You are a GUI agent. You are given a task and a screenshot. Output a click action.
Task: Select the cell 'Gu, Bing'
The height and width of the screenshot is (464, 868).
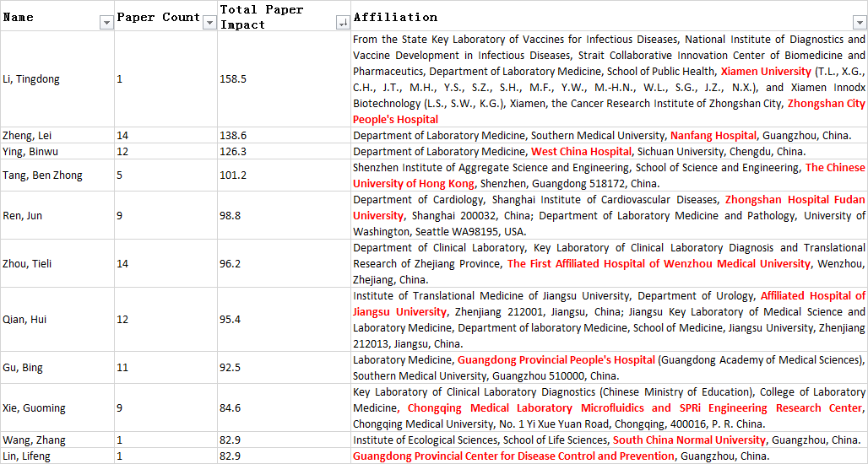(x=57, y=368)
